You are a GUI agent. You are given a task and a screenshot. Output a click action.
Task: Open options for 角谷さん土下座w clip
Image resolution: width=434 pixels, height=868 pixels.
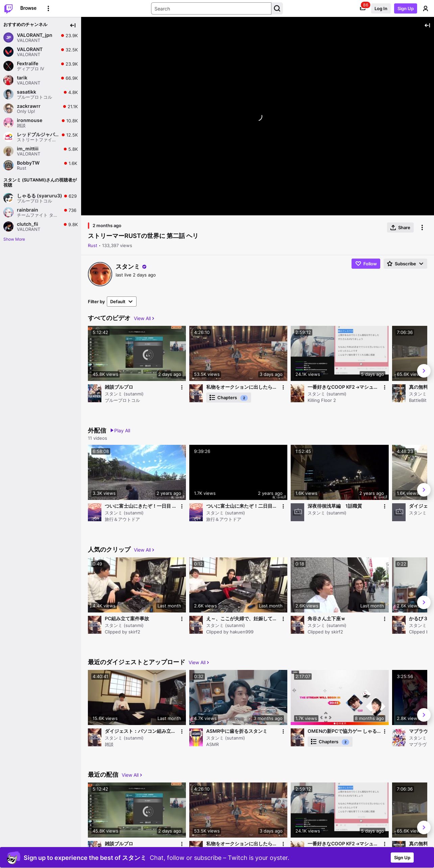pyautogui.click(x=385, y=619)
